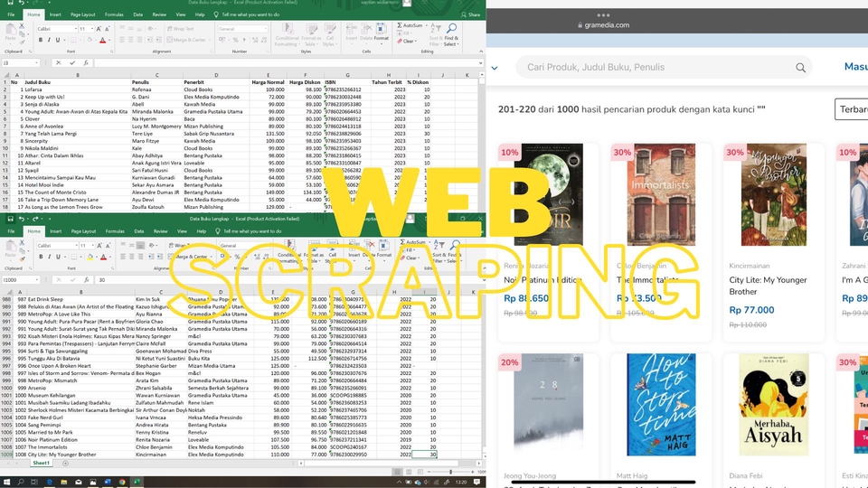This screenshot has width=868, height=488.
Task: Open the taskbar notification center
Action: coord(476,482)
